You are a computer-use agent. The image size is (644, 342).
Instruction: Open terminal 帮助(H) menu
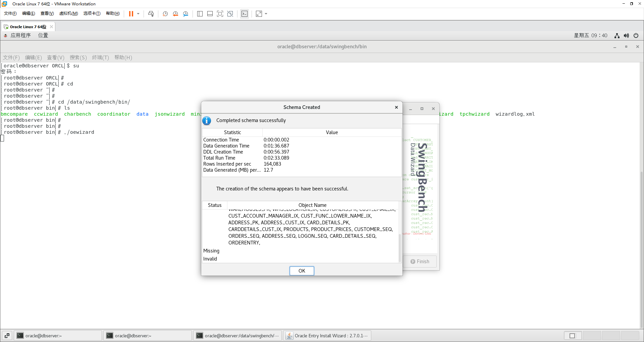point(123,58)
